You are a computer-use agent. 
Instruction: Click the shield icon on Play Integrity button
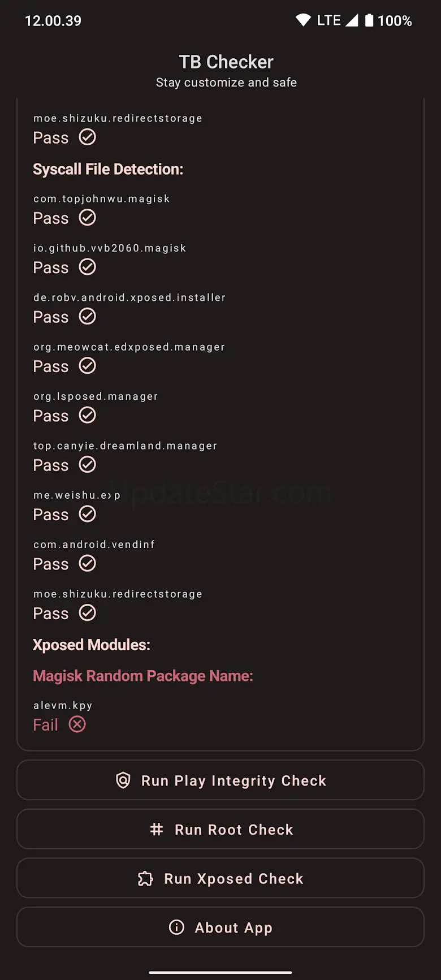(123, 780)
